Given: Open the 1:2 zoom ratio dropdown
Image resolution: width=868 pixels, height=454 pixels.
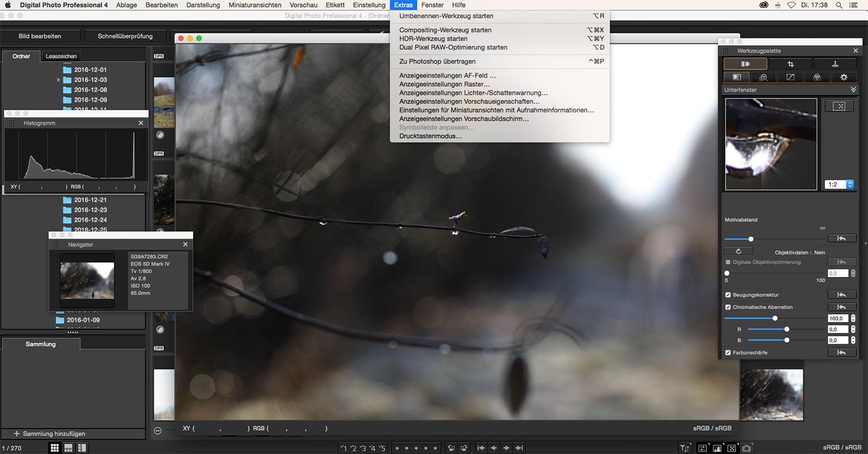Looking at the screenshot, I should pyautogui.click(x=839, y=184).
